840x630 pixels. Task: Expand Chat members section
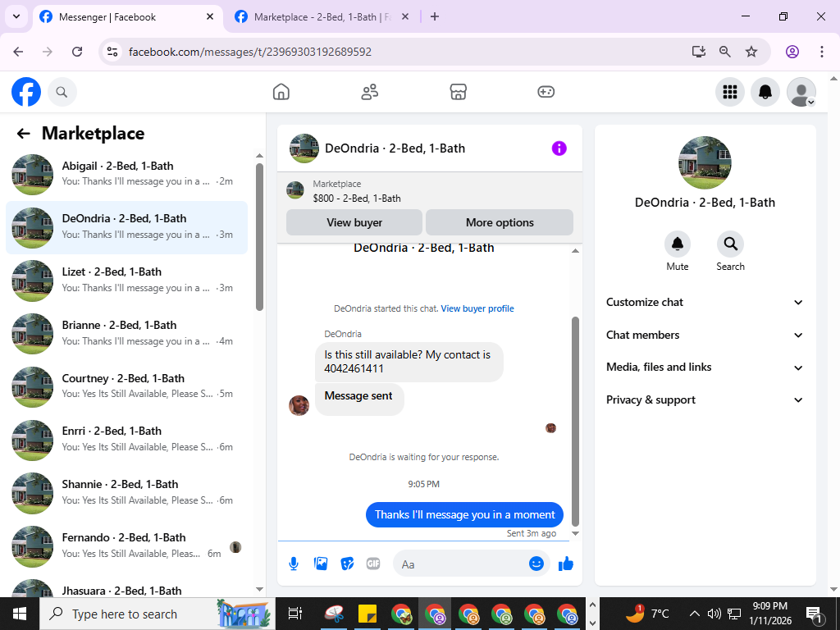click(705, 335)
